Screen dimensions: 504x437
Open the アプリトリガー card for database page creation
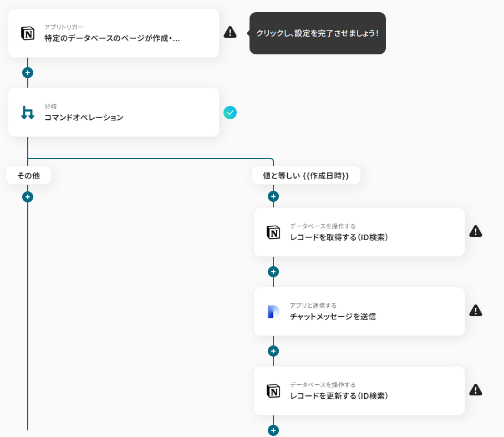click(114, 33)
